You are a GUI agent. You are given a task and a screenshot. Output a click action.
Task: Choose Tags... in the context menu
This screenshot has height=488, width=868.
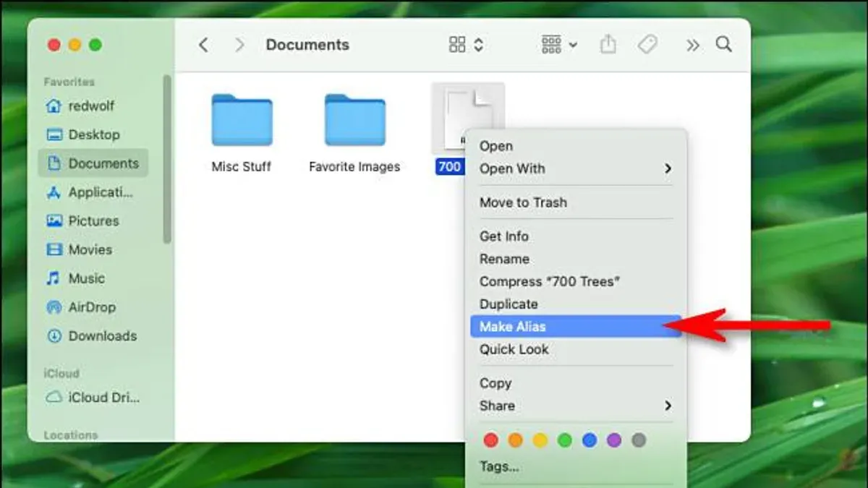click(576, 466)
